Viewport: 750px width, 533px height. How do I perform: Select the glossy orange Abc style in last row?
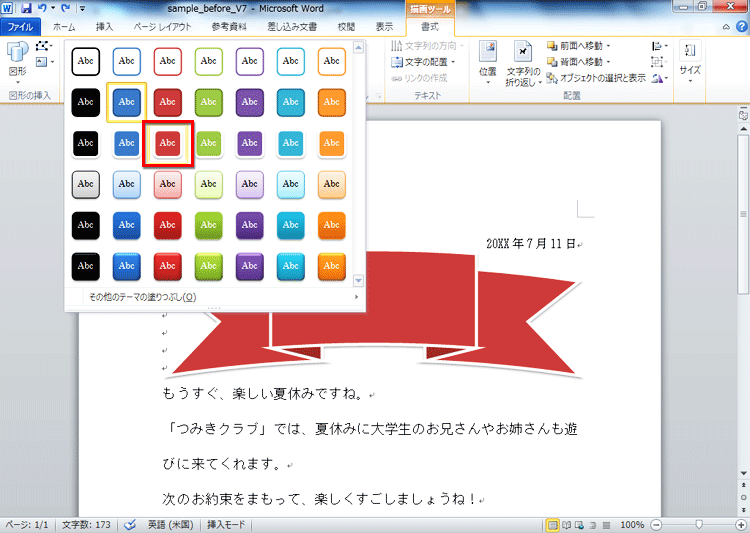coord(331,266)
